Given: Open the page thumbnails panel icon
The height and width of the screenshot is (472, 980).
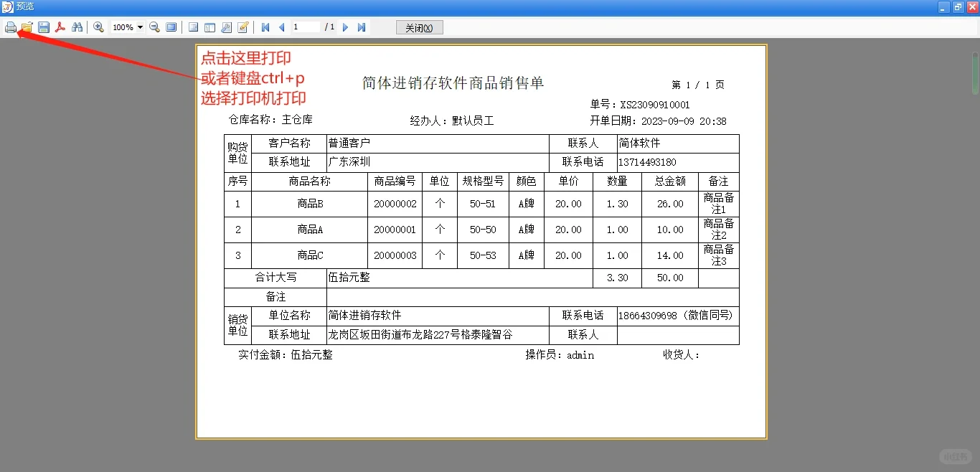Looking at the screenshot, I should [x=209, y=27].
